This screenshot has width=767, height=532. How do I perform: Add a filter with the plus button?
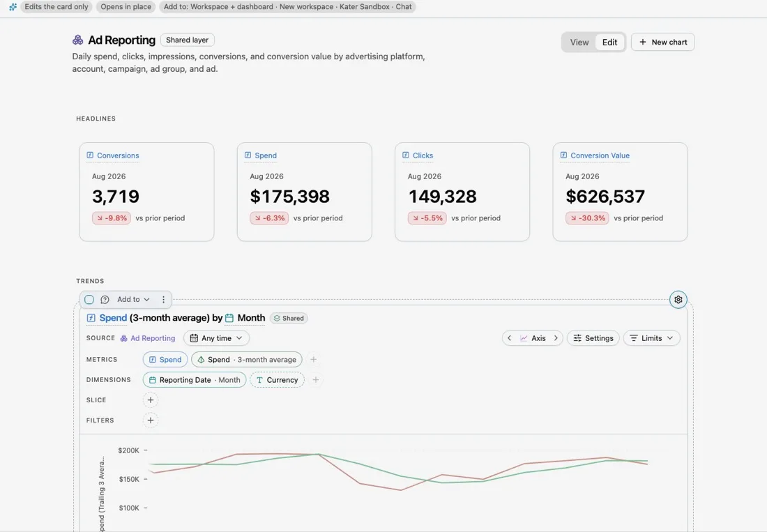(151, 420)
